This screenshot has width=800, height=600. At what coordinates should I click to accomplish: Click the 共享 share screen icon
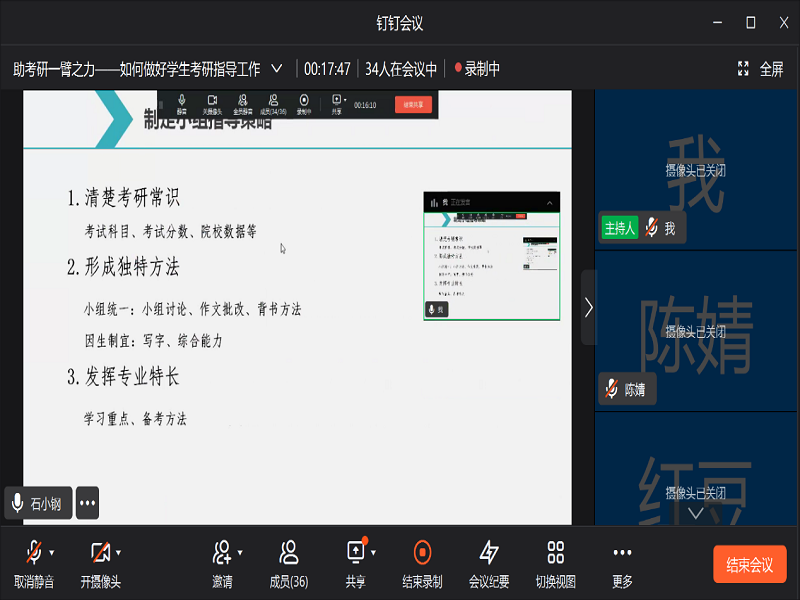coord(355,553)
